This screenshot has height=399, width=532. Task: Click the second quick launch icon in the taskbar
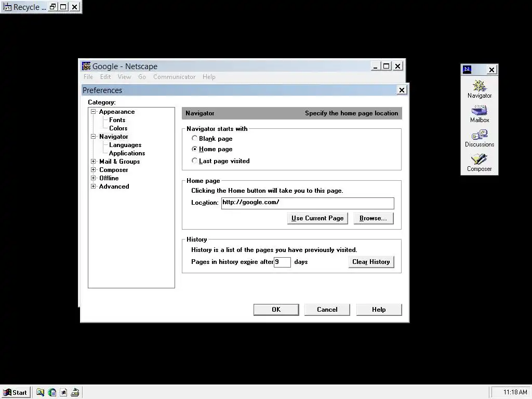tap(52, 392)
